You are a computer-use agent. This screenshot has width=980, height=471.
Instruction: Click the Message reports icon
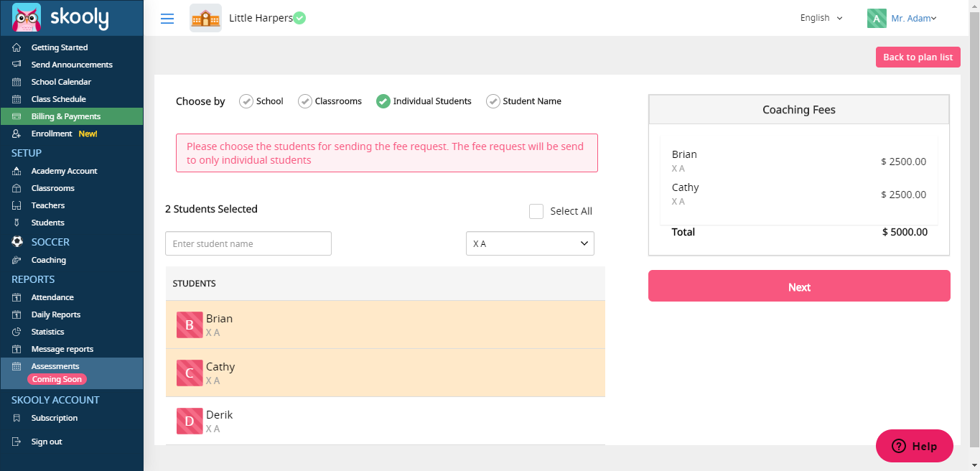click(x=17, y=349)
